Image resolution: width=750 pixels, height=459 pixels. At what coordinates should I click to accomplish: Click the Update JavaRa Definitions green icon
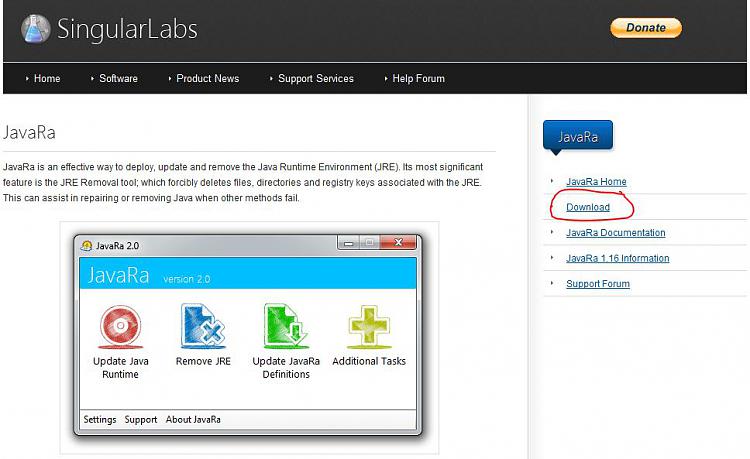pos(286,326)
